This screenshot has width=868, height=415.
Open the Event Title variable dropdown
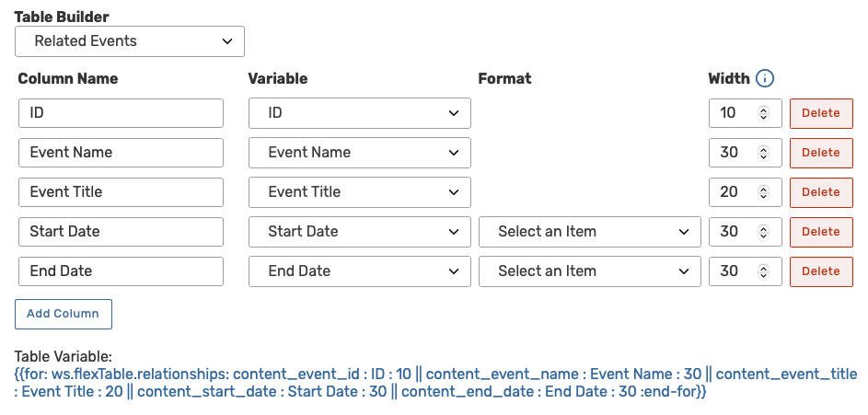(x=360, y=192)
